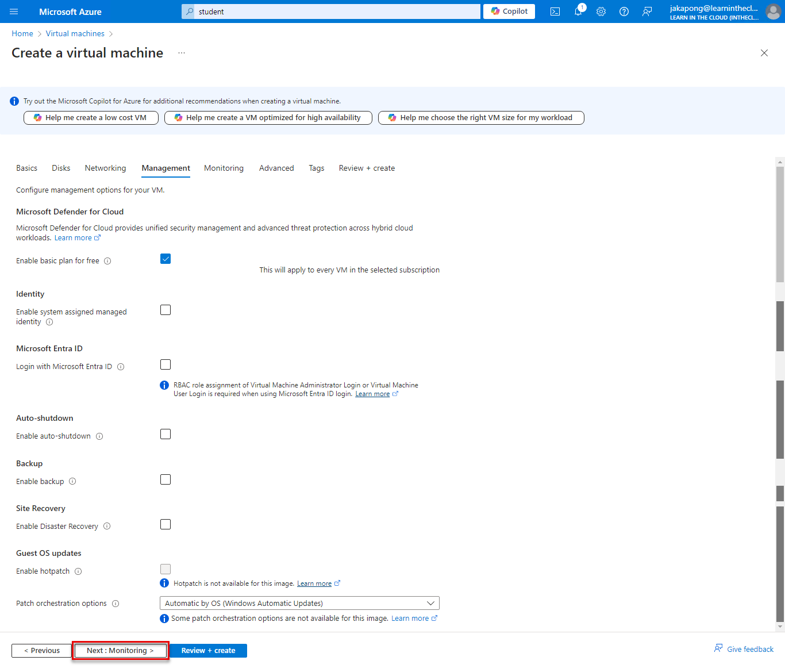Click the Copilot button in header

coord(509,11)
